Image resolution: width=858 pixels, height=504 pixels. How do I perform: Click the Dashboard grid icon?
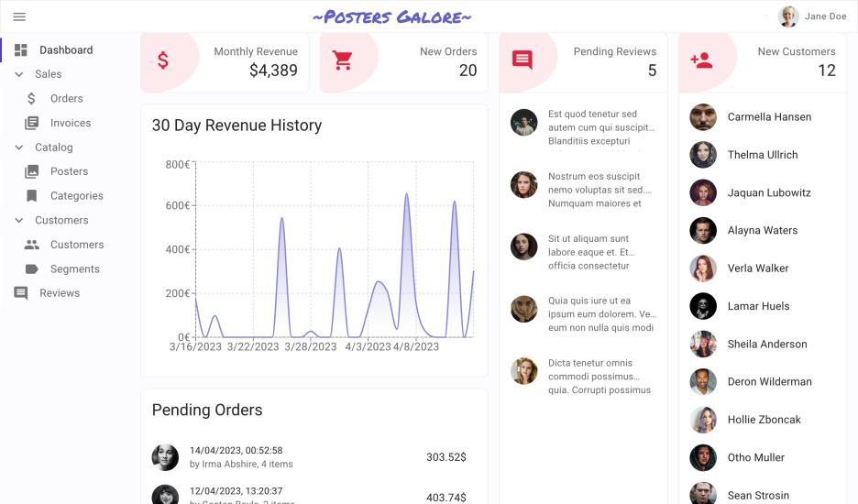click(x=21, y=50)
